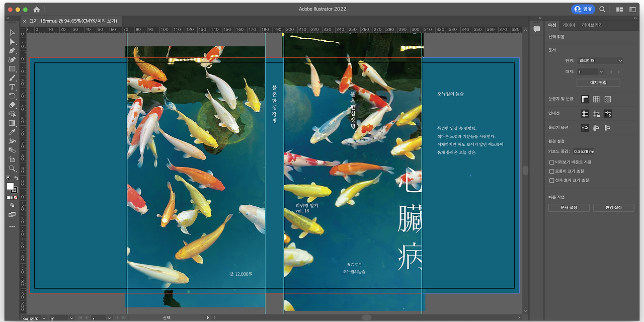
Task: Select the Direct Selection tool
Action: pos(12,42)
